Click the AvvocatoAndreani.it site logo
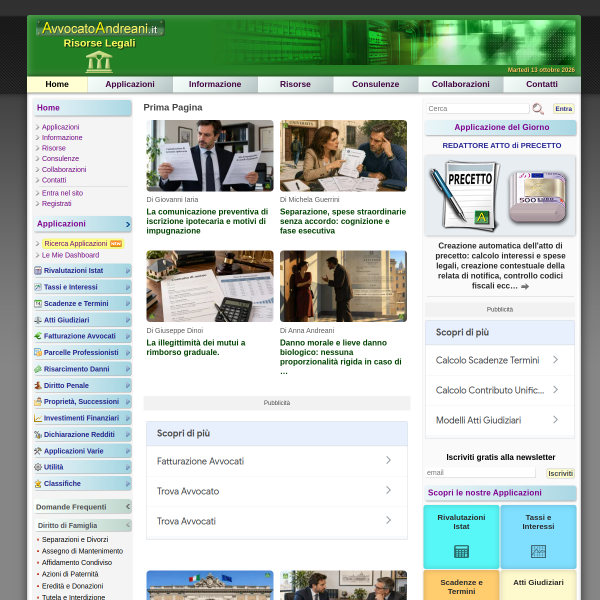 click(100, 28)
